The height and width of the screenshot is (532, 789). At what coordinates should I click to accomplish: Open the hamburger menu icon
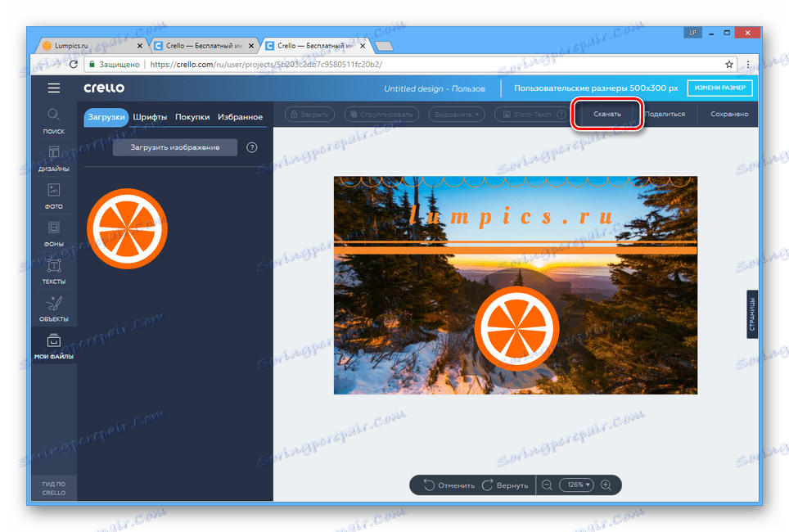point(54,88)
